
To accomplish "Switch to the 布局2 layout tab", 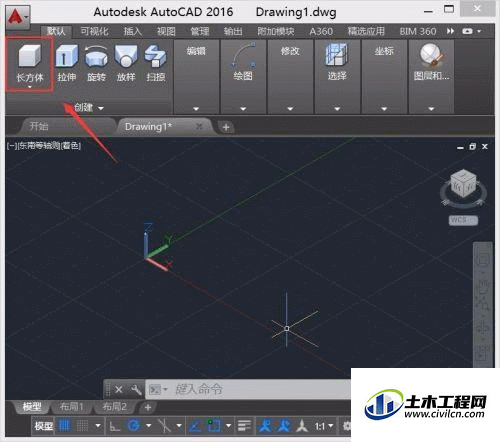I will (x=115, y=407).
